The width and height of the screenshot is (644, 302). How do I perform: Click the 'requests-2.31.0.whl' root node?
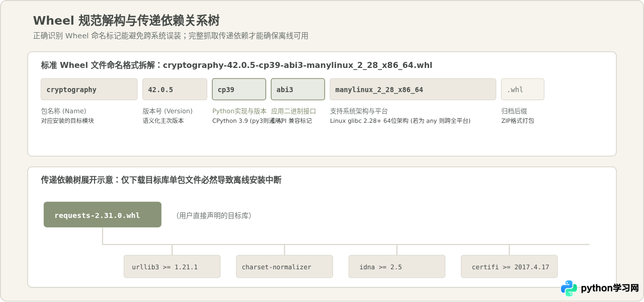(x=103, y=214)
